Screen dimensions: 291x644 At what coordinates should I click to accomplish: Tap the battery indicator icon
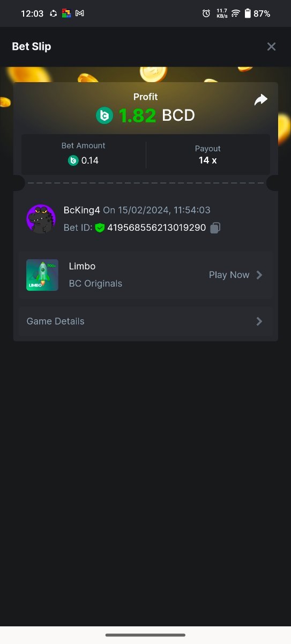(x=248, y=13)
